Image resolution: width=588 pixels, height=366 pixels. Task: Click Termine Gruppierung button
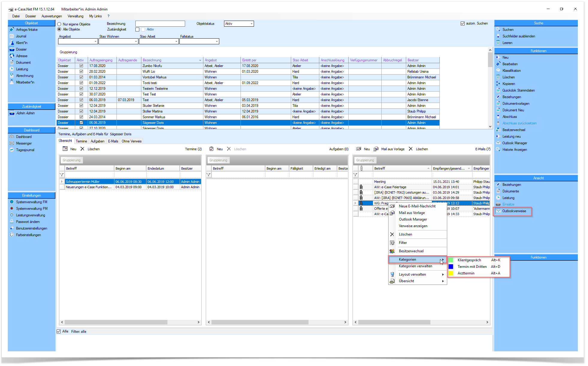click(x=72, y=160)
